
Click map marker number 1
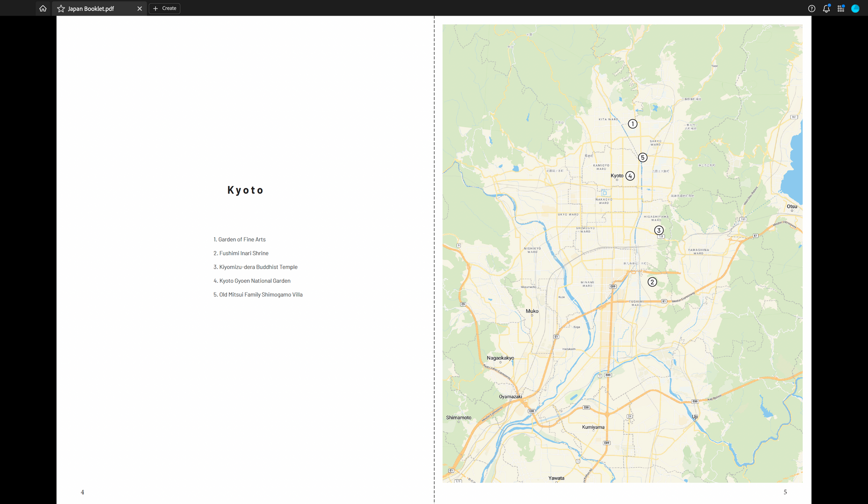(632, 124)
